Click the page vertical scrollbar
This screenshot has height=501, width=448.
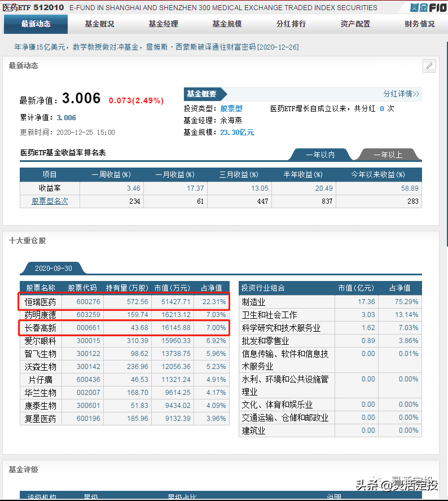click(447, 144)
